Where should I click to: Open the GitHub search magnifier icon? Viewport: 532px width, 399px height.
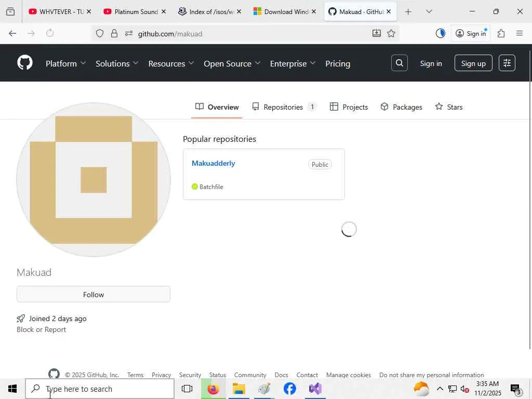pos(400,63)
